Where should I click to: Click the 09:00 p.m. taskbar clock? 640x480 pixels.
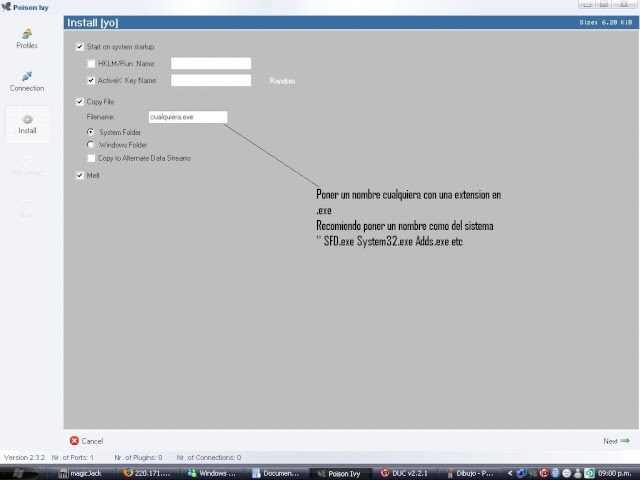617,473
